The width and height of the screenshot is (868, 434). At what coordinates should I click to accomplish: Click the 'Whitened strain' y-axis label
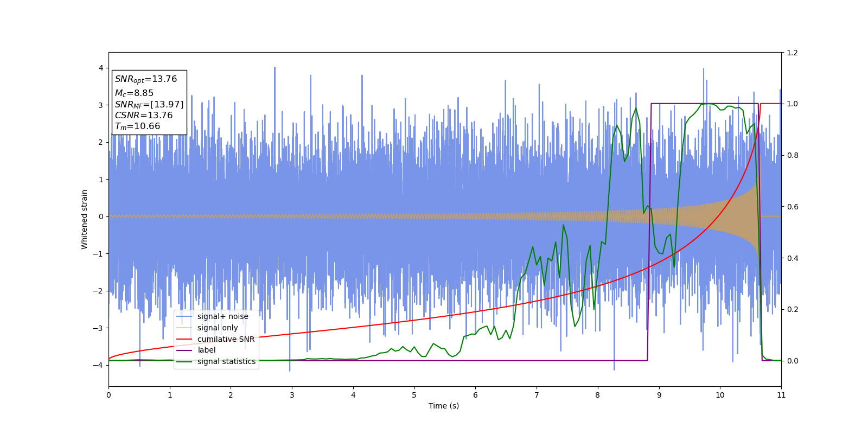[x=85, y=219]
